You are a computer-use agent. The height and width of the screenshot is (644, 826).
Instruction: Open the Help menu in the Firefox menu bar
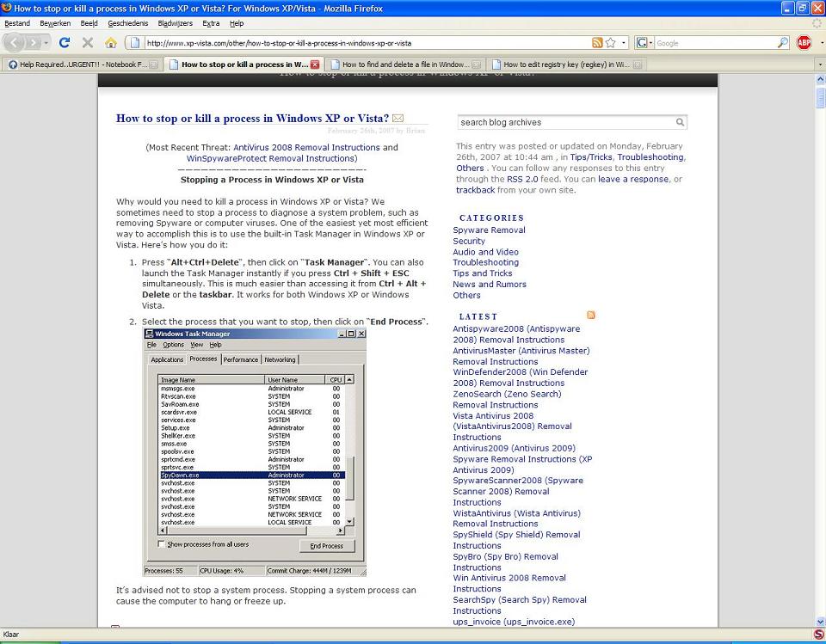[x=237, y=23]
